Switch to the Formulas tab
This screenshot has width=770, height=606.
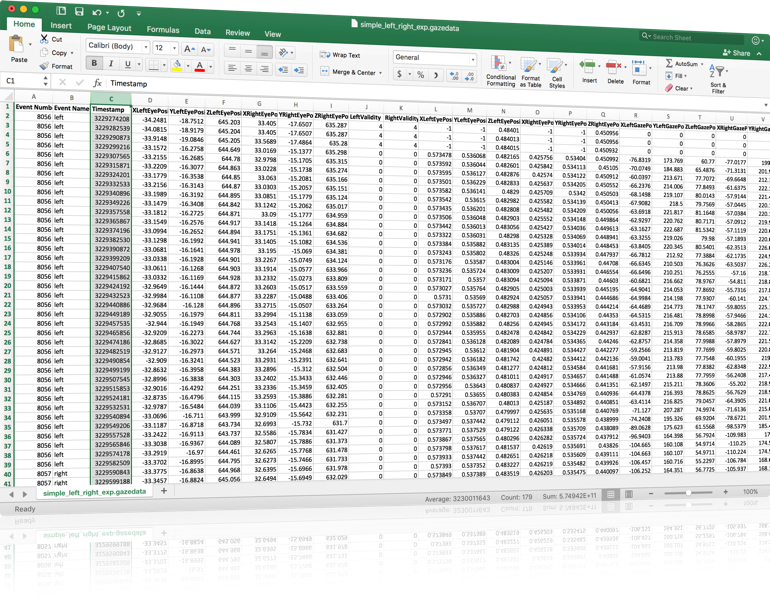click(161, 29)
